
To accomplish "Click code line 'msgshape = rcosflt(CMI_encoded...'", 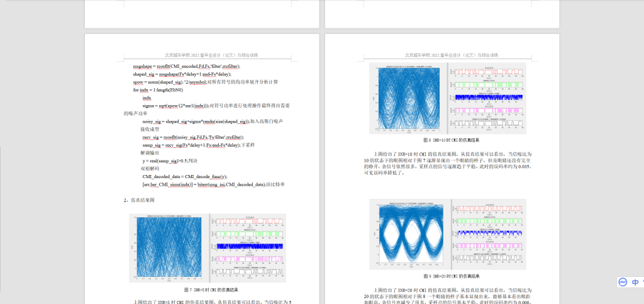I will (186, 66).
